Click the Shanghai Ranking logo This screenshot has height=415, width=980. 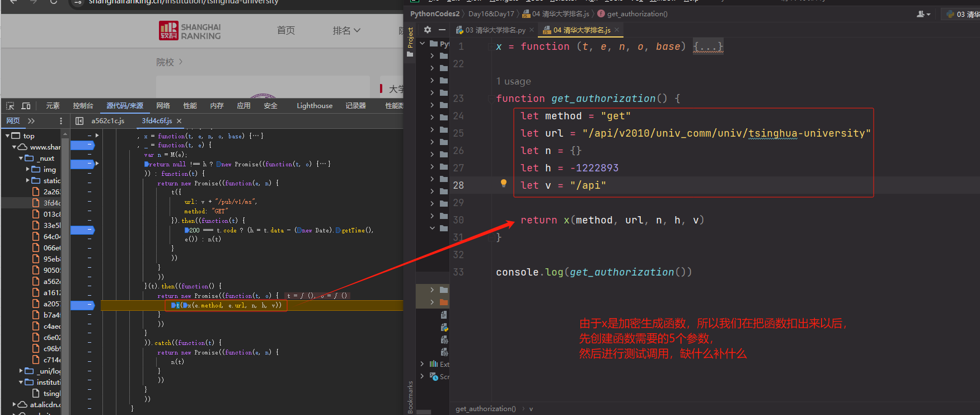[x=190, y=31]
